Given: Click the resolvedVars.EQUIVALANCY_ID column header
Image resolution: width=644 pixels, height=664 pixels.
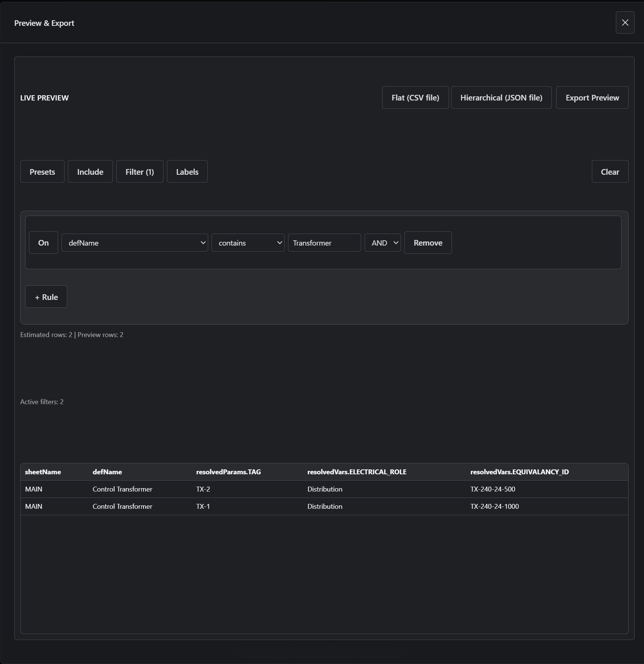Looking at the screenshot, I should (x=519, y=472).
